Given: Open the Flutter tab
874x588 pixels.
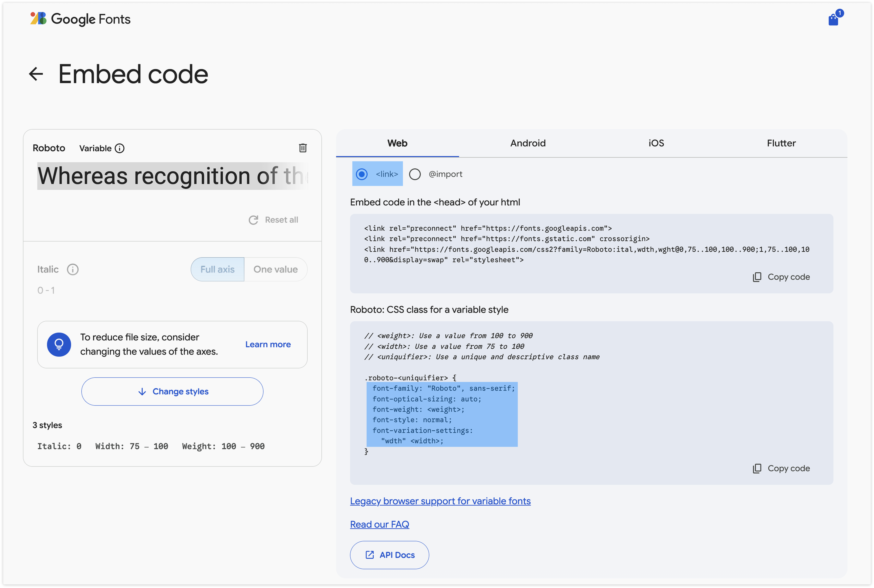Looking at the screenshot, I should point(781,143).
